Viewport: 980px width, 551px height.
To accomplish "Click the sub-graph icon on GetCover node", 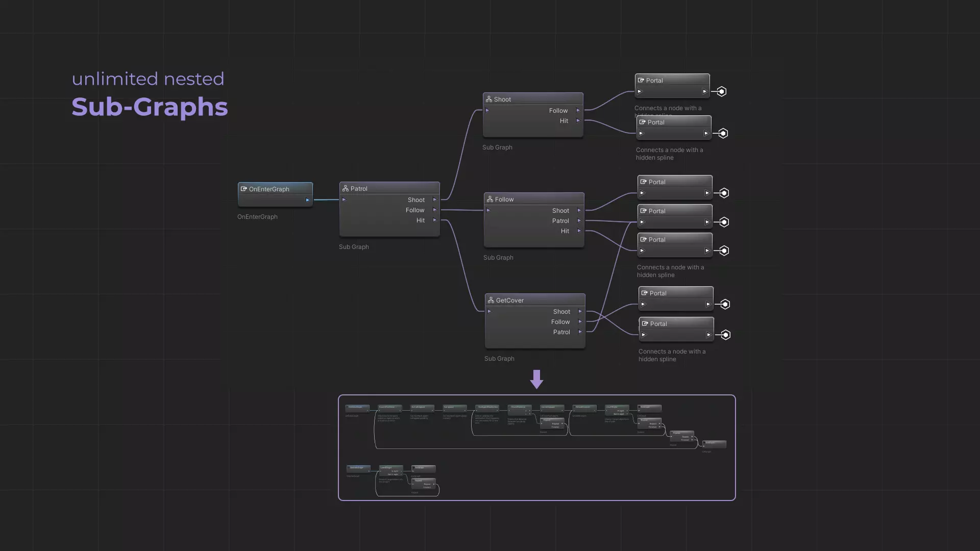I will coord(491,300).
